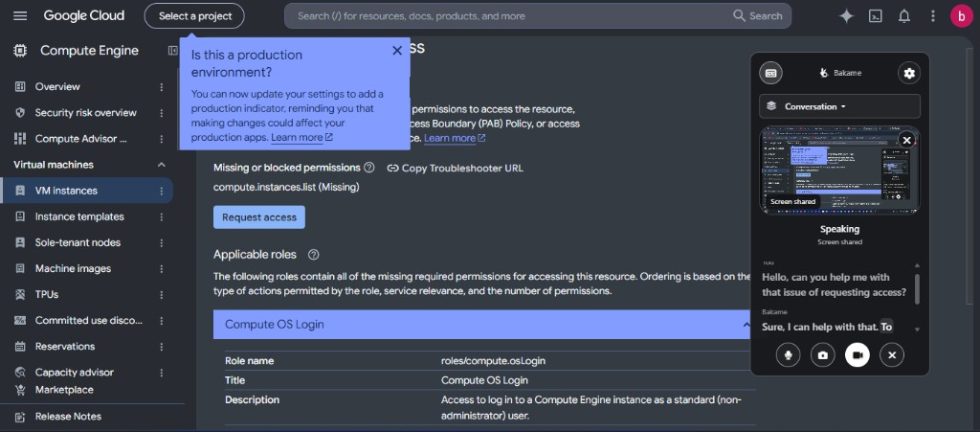Click the Search button in top bar
This screenshot has height=432, width=980.
pos(758,16)
